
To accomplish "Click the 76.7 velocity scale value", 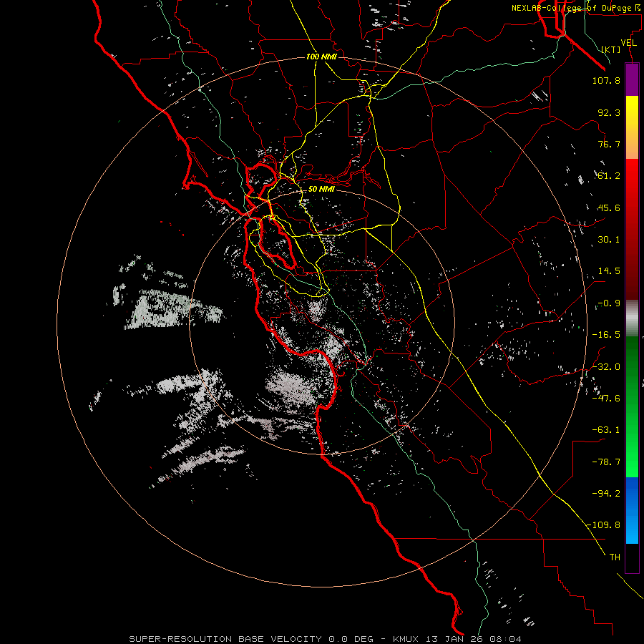I will 609,144.
